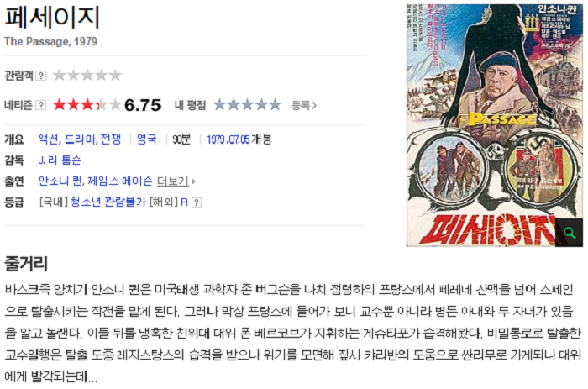Click the red netizen rating stars

pos(87,105)
